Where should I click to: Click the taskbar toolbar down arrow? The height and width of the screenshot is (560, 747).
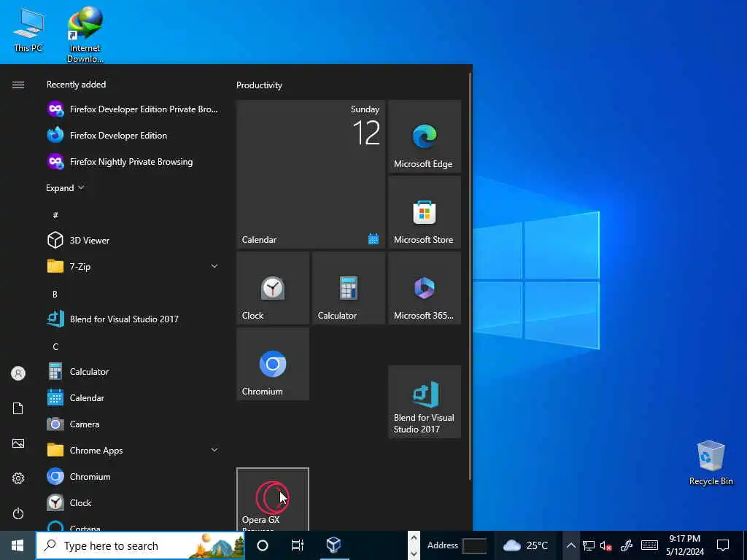click(414, 553)
